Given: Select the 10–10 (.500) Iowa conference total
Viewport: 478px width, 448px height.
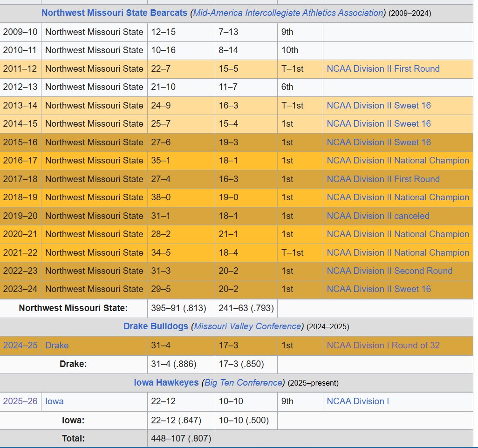Looking at the screenshot, I should [x=246, y=420].
